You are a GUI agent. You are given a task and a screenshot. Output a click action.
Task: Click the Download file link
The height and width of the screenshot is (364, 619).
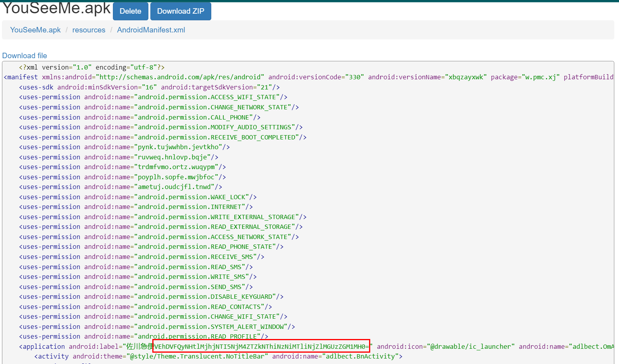point(25,56)
